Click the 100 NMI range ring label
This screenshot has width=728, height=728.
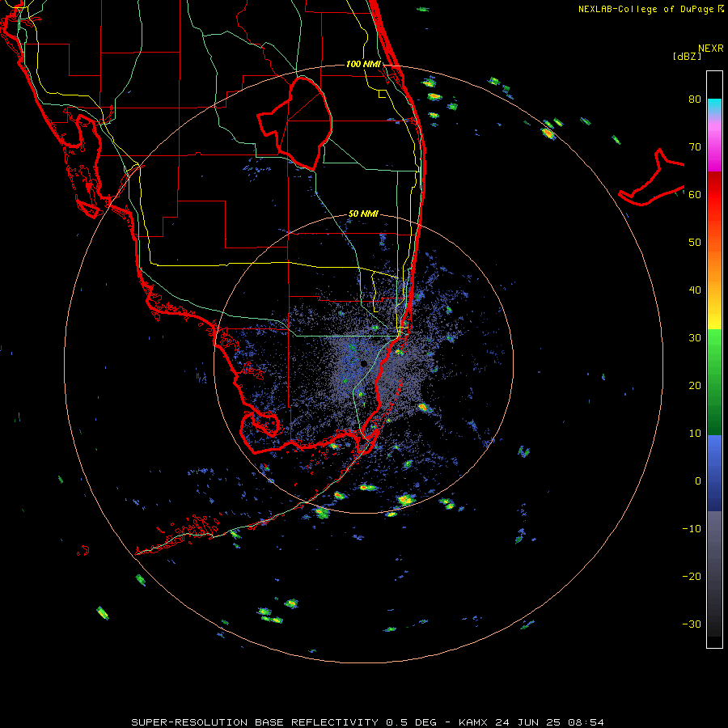click(363, 64)
